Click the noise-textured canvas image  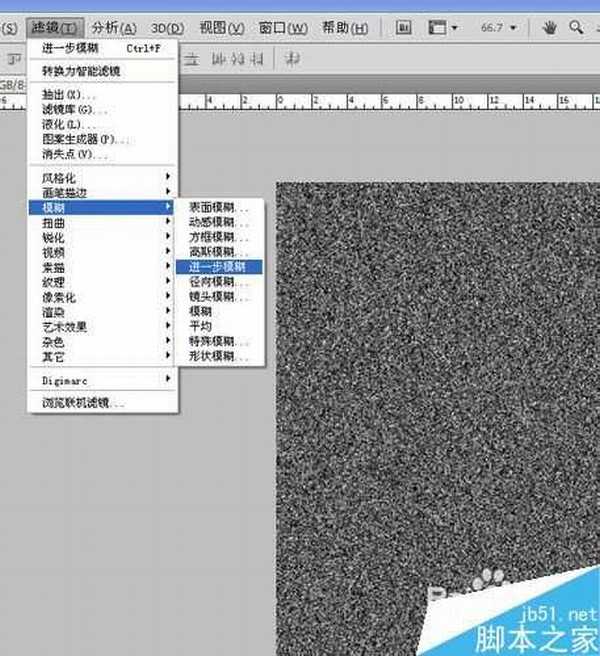click(438, 418)
